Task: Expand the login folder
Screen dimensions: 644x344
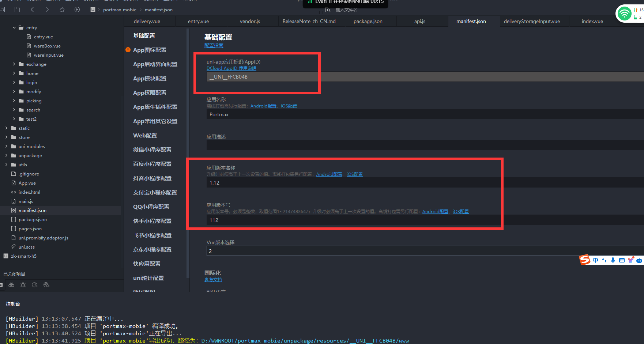Action: tap(14, 82)
